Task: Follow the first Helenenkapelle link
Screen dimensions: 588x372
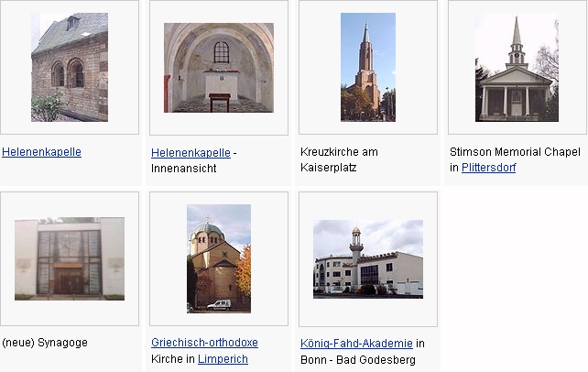Action: pos(41,152)
